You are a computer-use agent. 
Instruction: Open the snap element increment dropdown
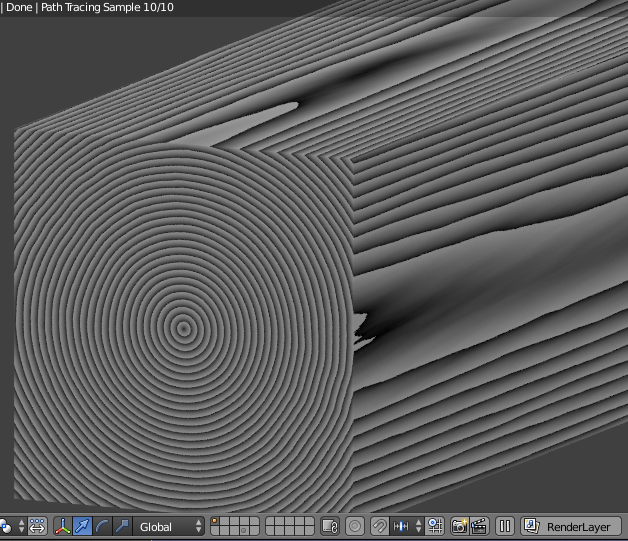(x=407, y=526)
